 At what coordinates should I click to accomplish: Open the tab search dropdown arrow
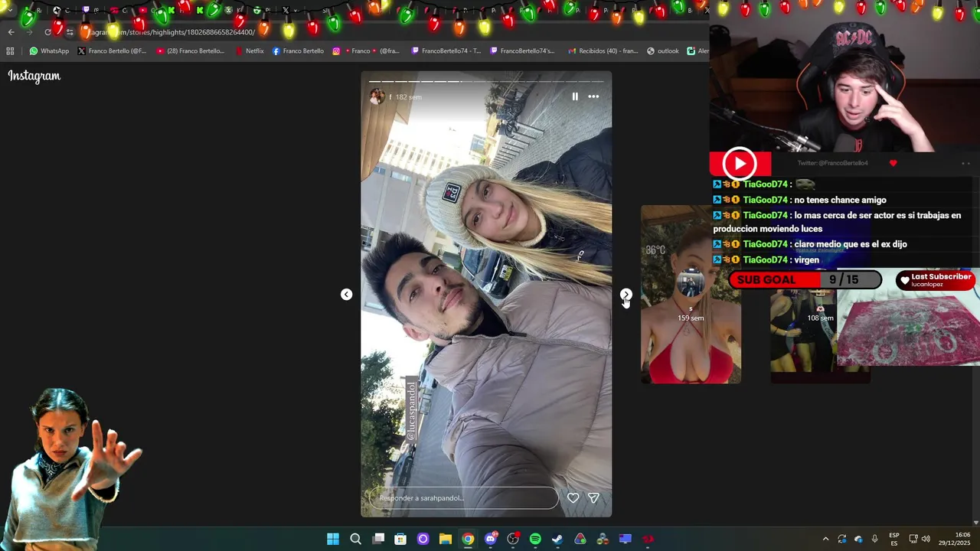coord(9,11)
